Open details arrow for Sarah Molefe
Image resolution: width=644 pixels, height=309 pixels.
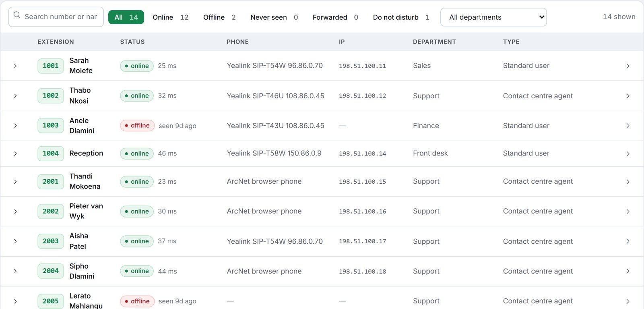tap(628, 66)
